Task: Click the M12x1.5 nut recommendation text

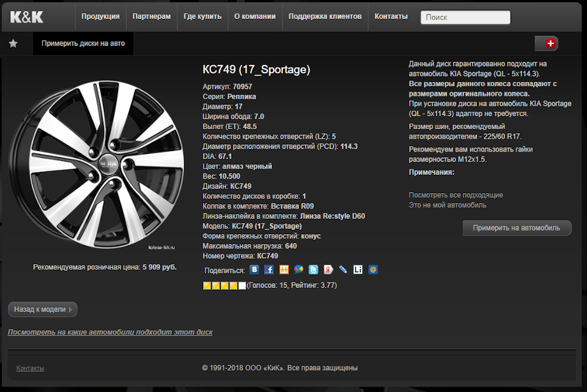Action: (x=471, y=154)
